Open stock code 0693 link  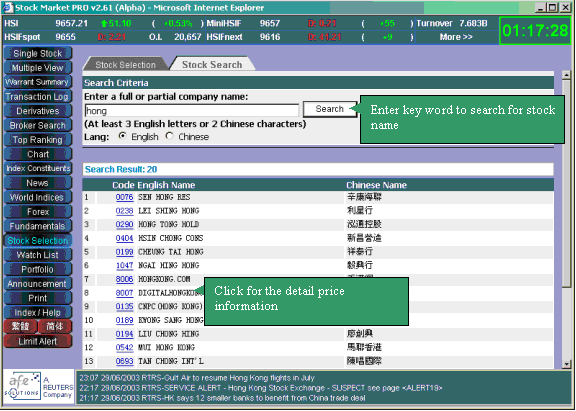(124, 361)
